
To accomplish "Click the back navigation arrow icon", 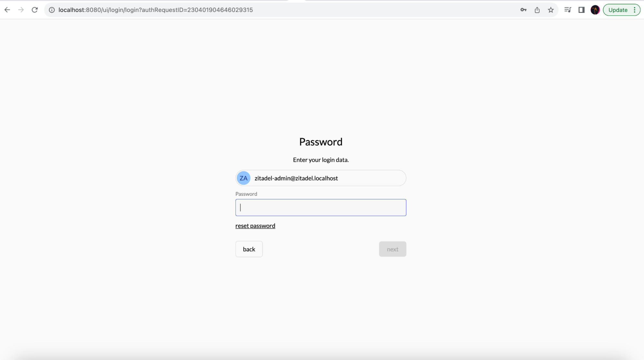I will coord(7,10).
